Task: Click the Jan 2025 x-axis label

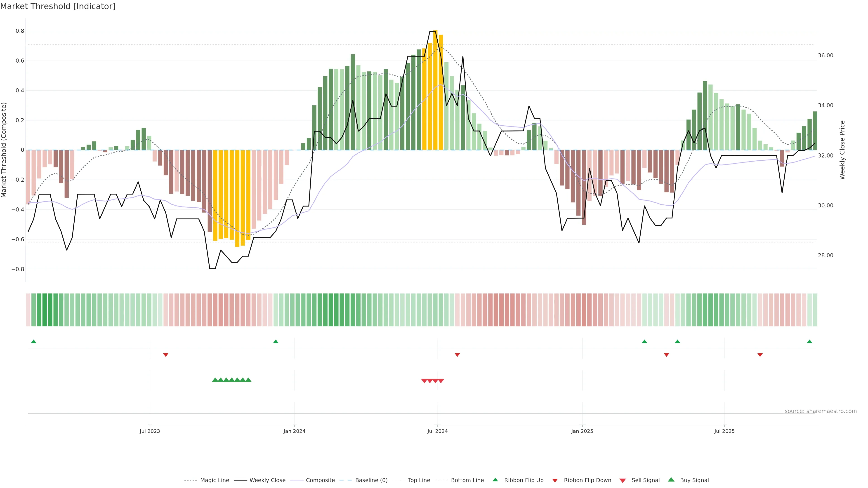Action: [x=582, y=431]
